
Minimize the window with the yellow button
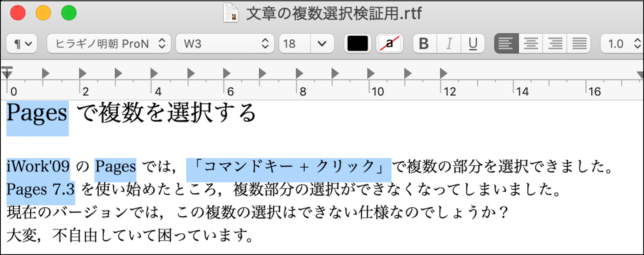(43, 13)
